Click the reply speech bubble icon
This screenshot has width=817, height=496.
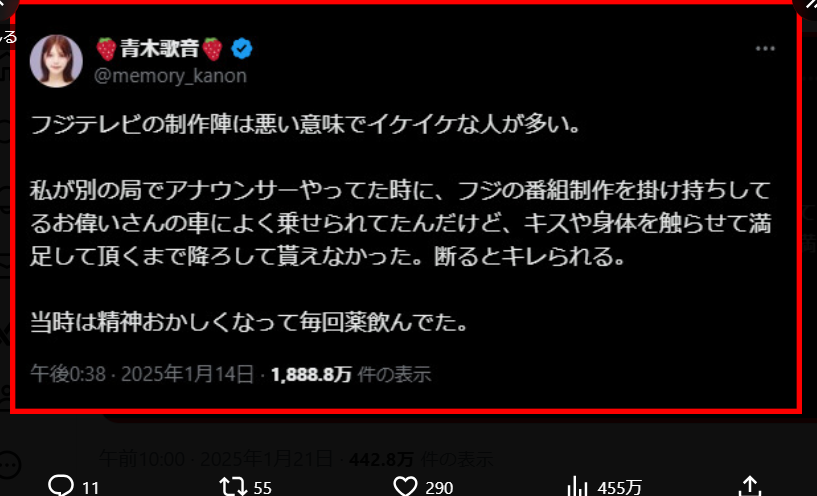(x=61, y=487)
